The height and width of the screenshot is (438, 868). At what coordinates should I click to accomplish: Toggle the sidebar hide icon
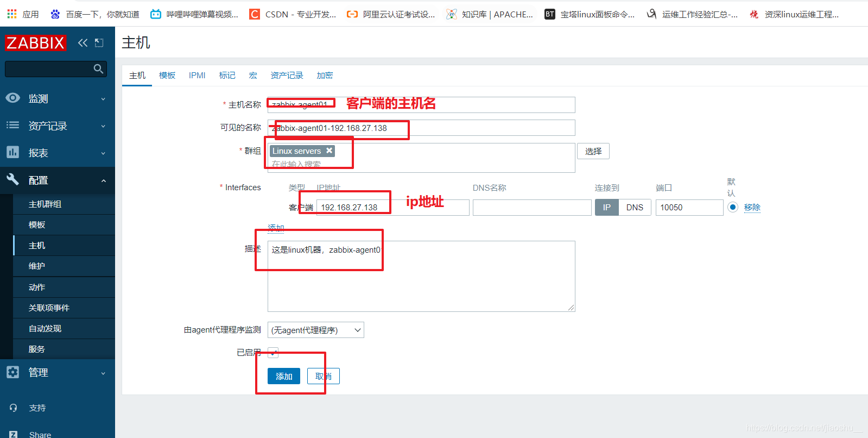pos(99,42)
